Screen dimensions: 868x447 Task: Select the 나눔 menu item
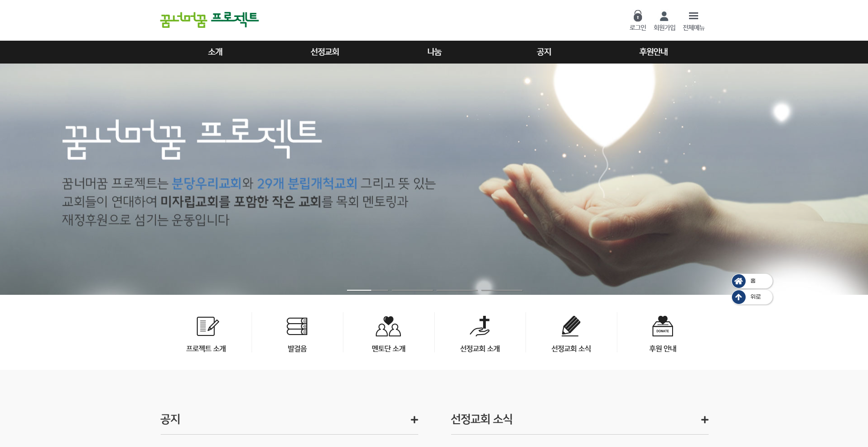click(x=434, y=52)
